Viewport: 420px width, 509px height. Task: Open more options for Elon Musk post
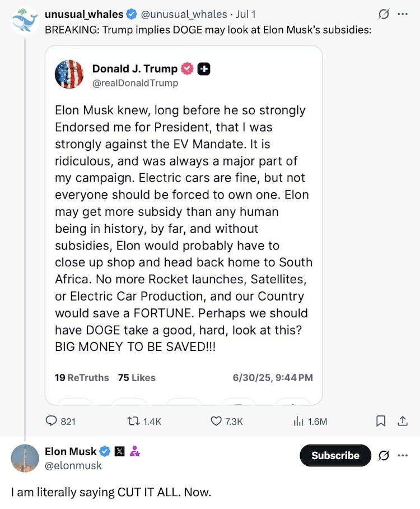pos(402,455)
